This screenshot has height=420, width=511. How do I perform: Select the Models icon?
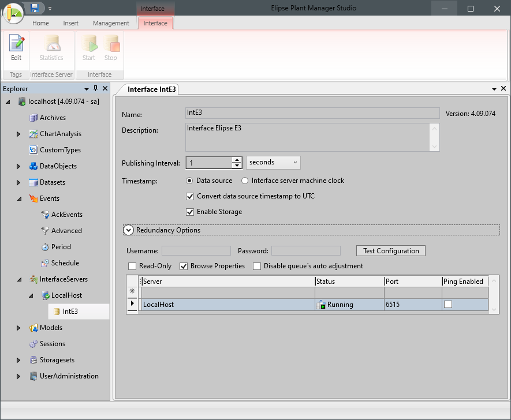(33, 328)
